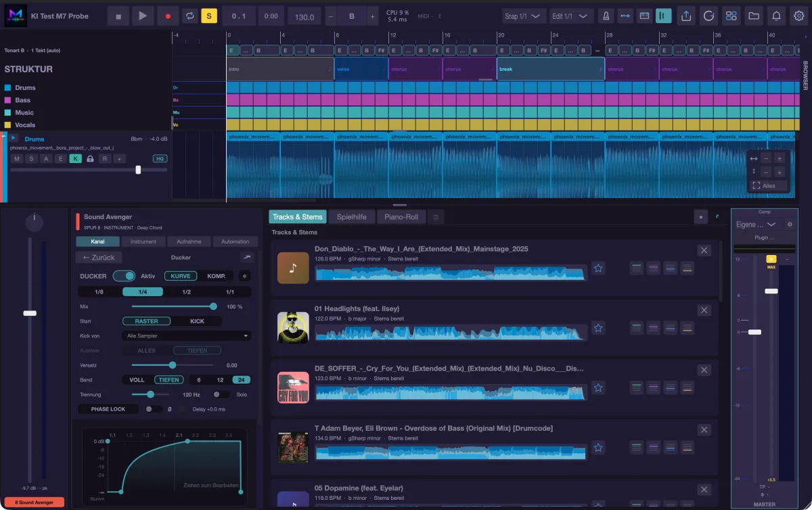
Task: Open the project folder icon
Action: (x=753, y=16)
